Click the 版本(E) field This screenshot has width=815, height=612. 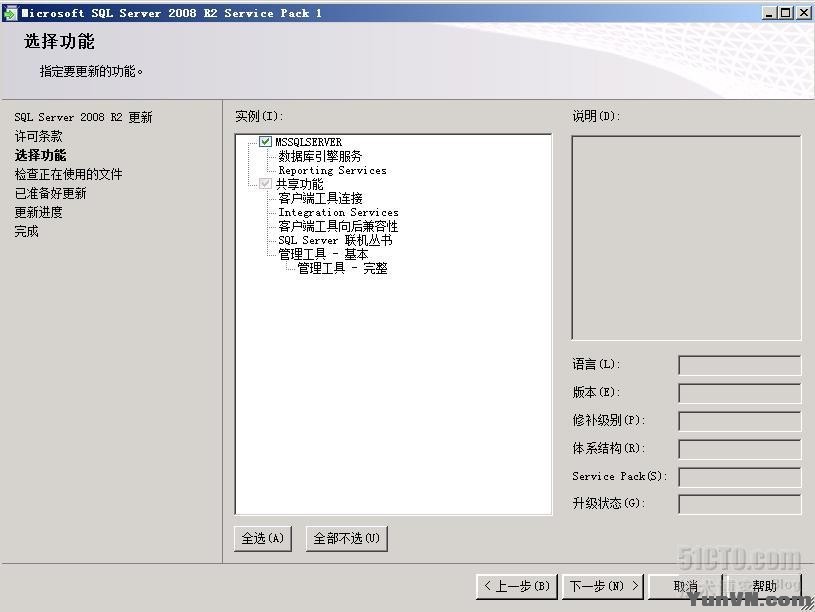(740, 393)
